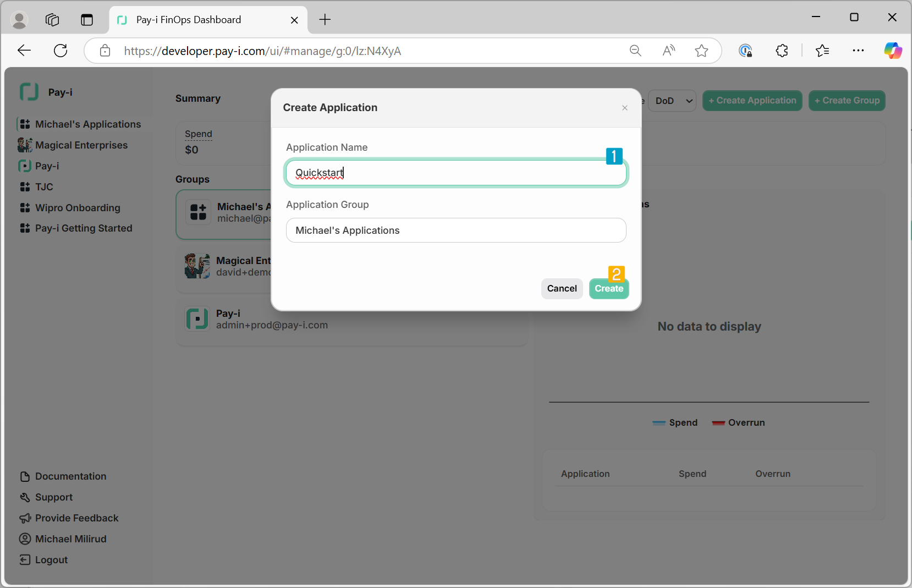Click the Spend label in Summary

point(199,134)
